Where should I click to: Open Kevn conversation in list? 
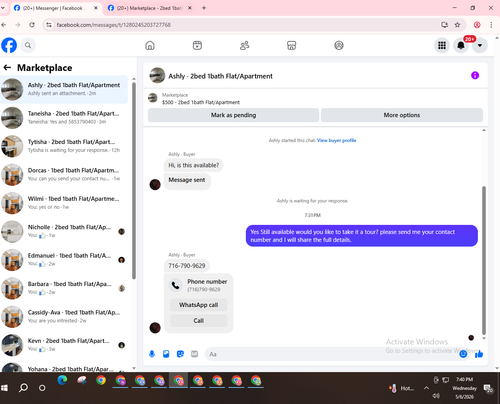pyautogui.click(x=64, y=345)
